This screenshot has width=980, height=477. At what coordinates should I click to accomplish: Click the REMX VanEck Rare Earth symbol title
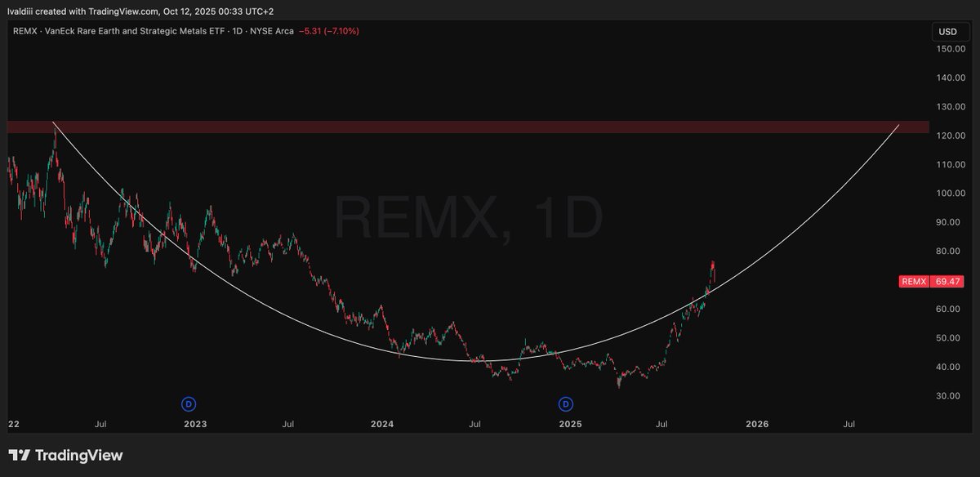[x=120, y=31]
